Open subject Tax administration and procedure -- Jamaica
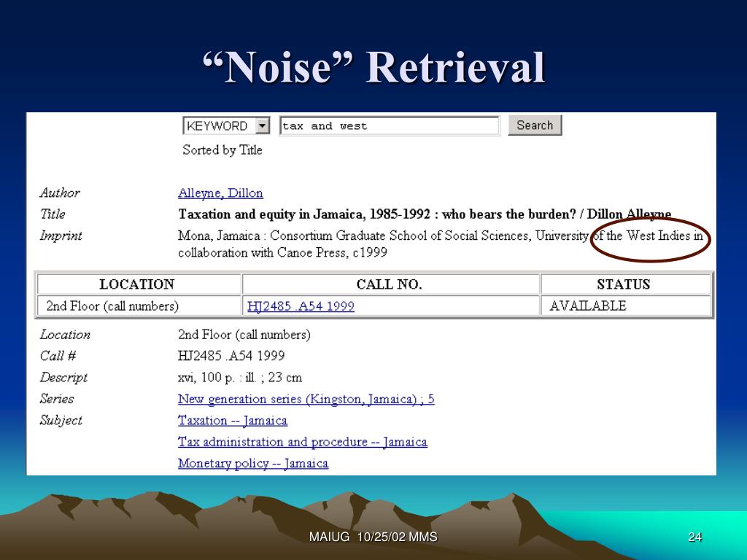The image size is (747, 560). (x=303, y=442)
